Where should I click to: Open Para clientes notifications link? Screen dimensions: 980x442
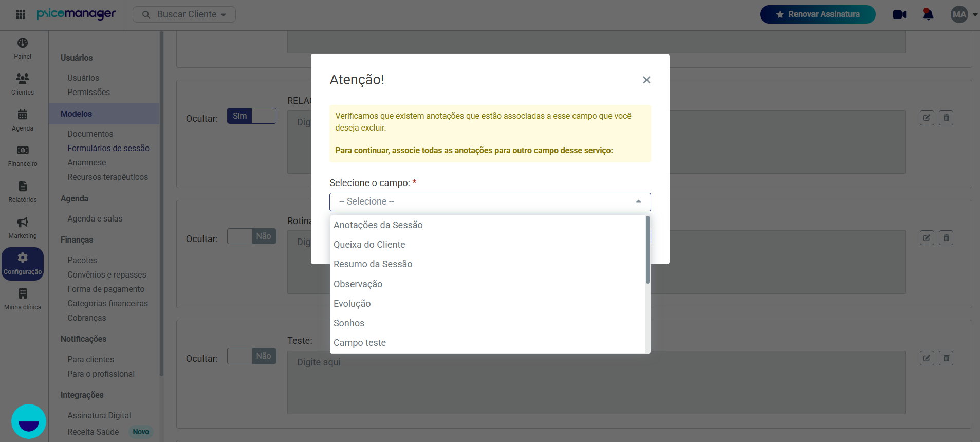tap(90, 359)
